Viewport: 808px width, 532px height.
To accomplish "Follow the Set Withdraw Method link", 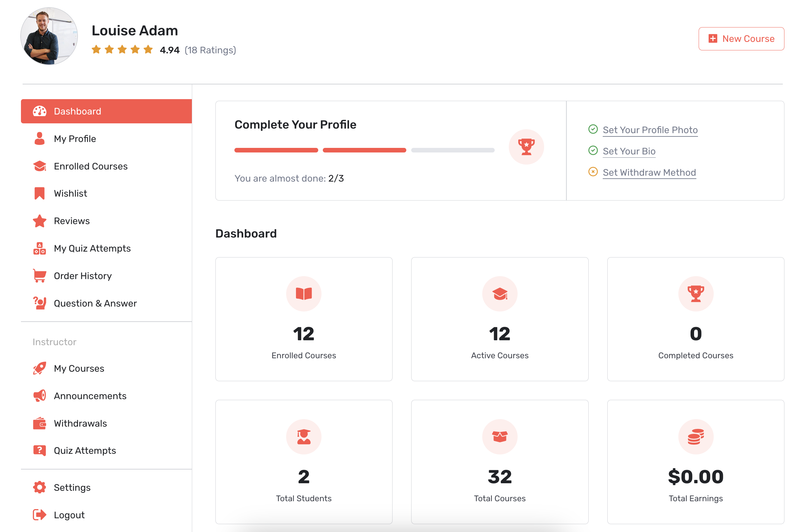I will click(649, 172).
